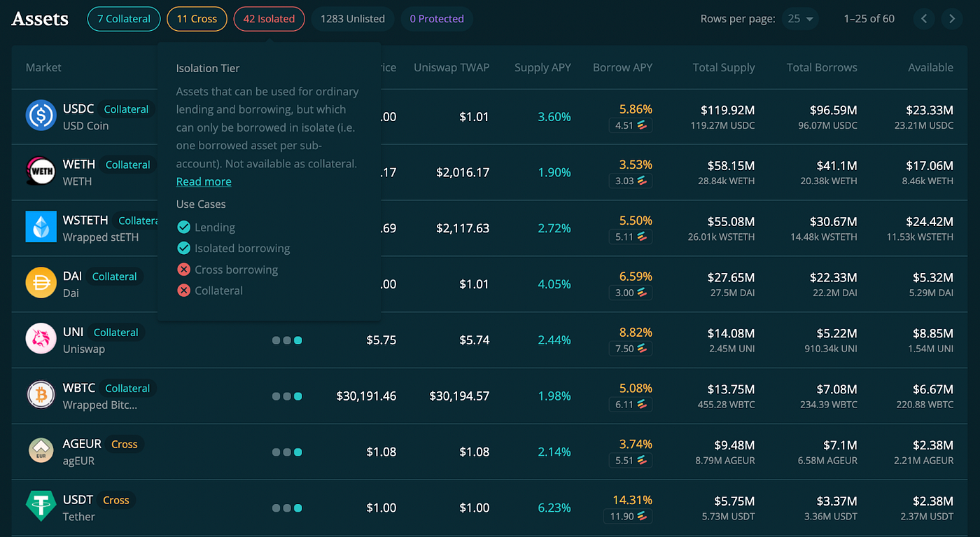Go to the previous page arrow
This screenshot has height=537, width=980.
[924, 19]
